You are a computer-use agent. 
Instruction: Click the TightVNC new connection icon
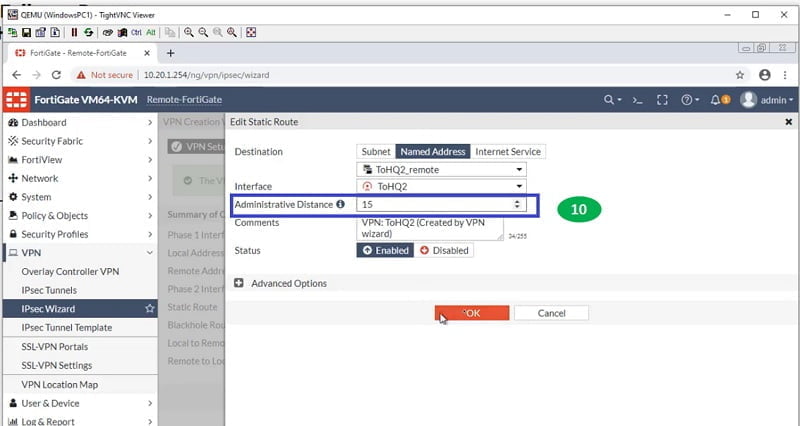(x=13, y=32)
